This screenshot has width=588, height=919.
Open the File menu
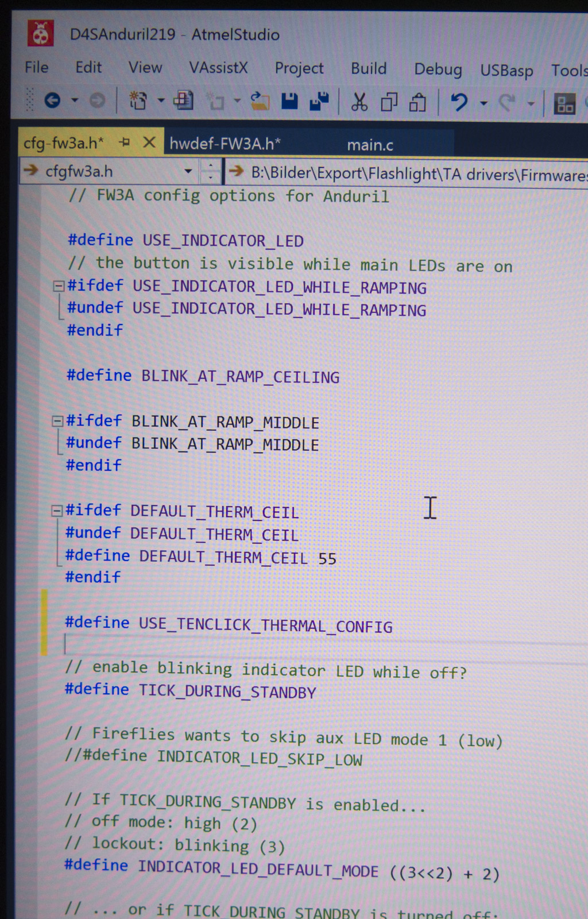(x=36, y=67)
